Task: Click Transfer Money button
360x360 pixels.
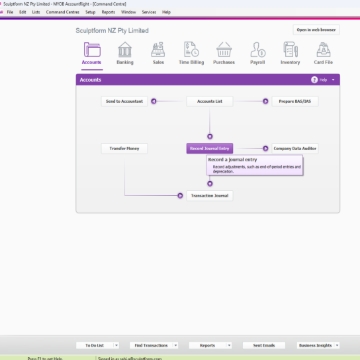Action: point(124,148)
